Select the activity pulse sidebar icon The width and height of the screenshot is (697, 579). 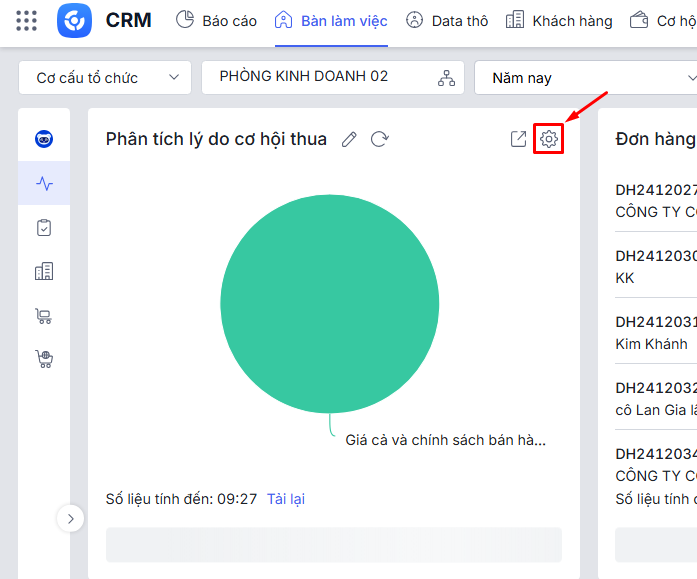click(x=44, y=183)
